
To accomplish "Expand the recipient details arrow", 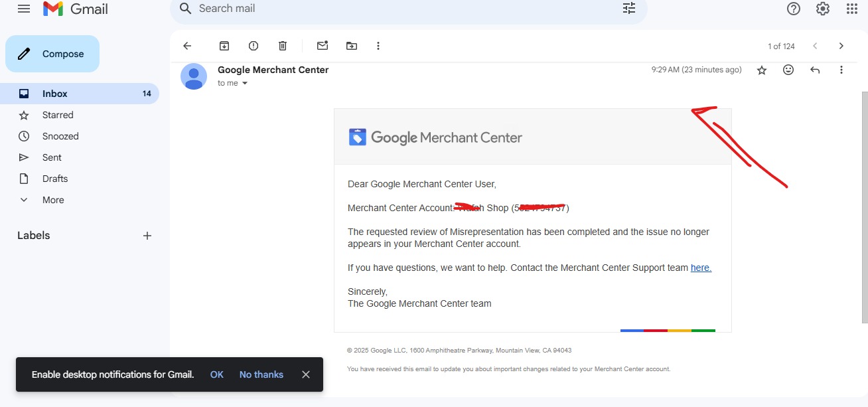I will pyautogui.click(x=245, y=83).
